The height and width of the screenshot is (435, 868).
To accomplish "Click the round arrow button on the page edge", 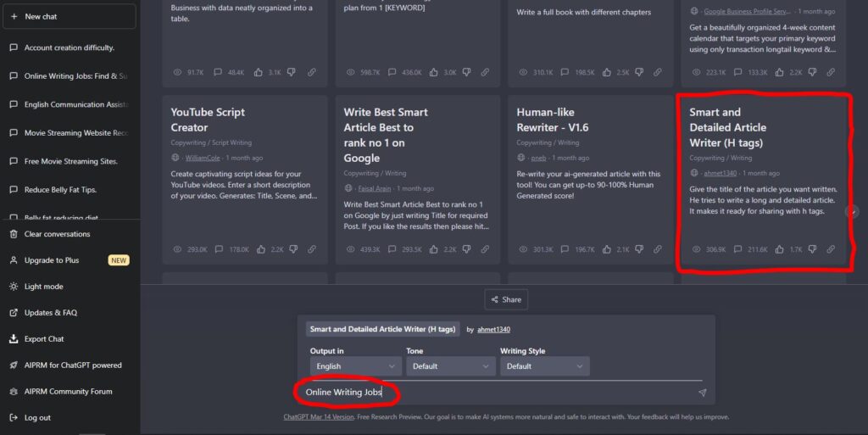I will pyautogui.click(x=853, y=211).
